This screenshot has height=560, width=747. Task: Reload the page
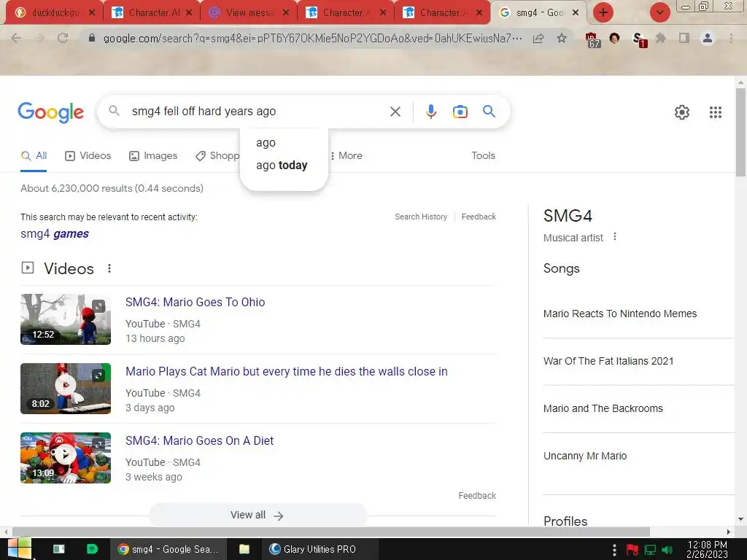click(x=63, y=38)
